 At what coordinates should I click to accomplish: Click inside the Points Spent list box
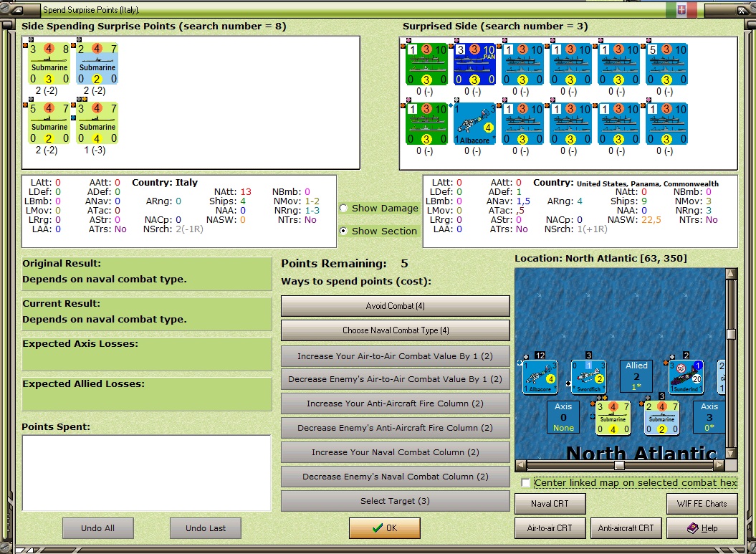[x=146, y=472]
